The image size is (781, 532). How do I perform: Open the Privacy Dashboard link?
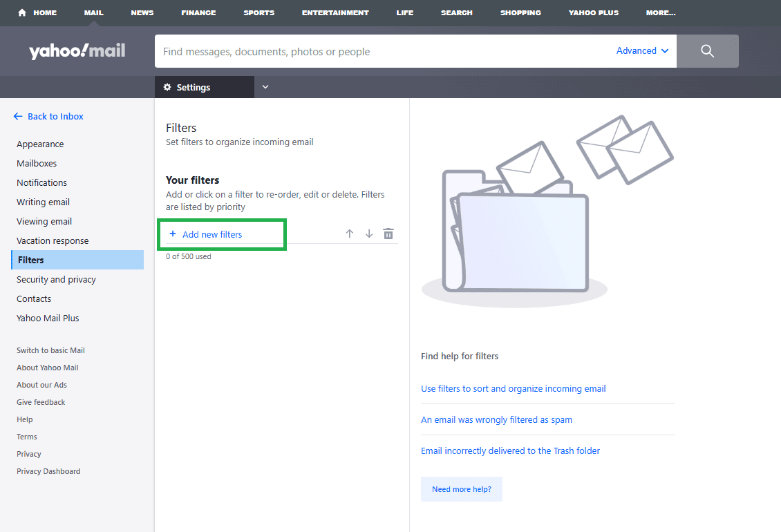coord(48,471)
